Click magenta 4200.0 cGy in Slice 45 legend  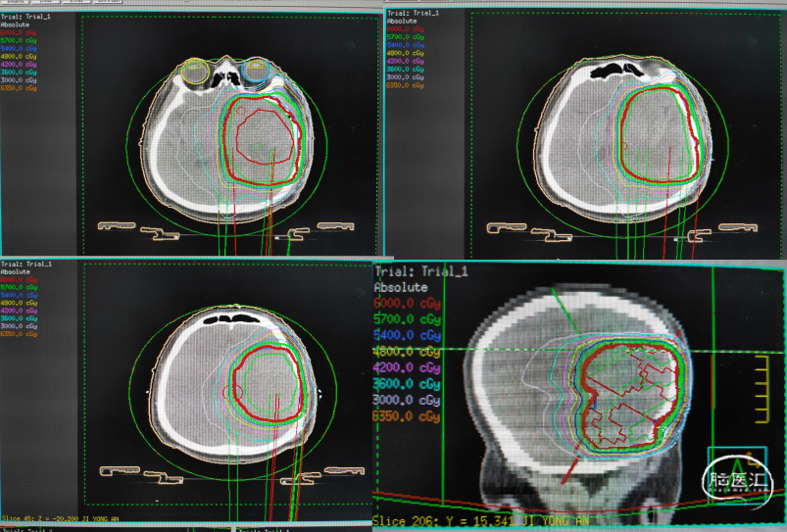(x=19, y=311)
